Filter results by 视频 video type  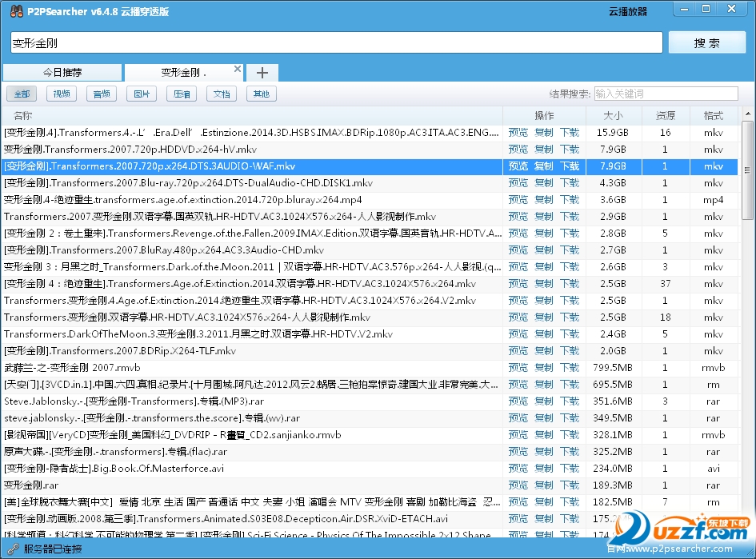[62, 94]
